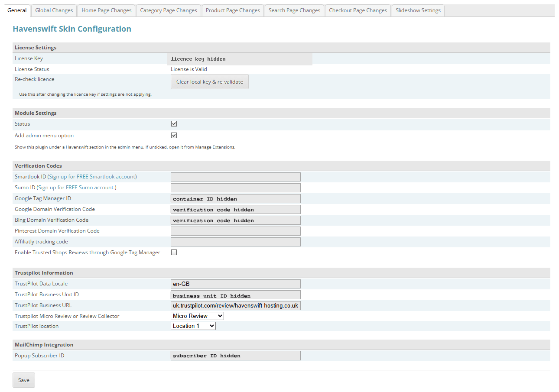Click the Re-check licence label
Image resolution: width=559 pixels, height=392 pixels.
click(x=35, y=79)
